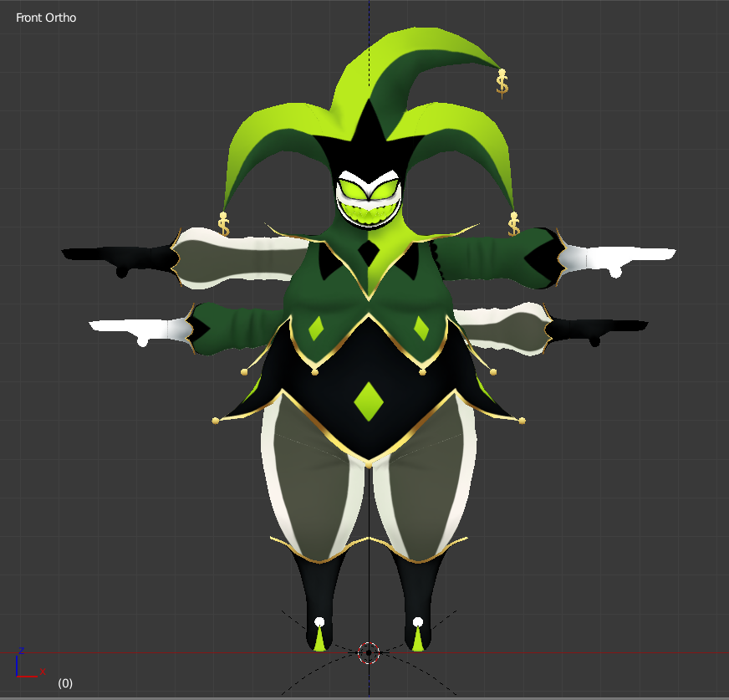Click the large green diamond on the black belly
Screen dimensions: 729x700
(x=369, y=401)
